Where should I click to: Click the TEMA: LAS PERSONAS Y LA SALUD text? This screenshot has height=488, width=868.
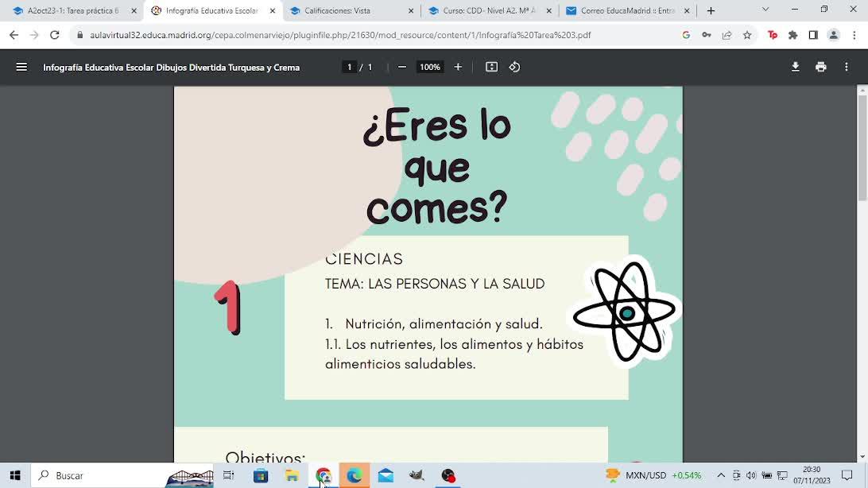click(435, 284)
